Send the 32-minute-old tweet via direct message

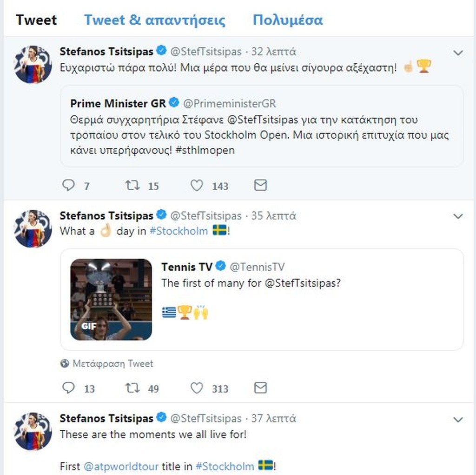tap(260, 186)
